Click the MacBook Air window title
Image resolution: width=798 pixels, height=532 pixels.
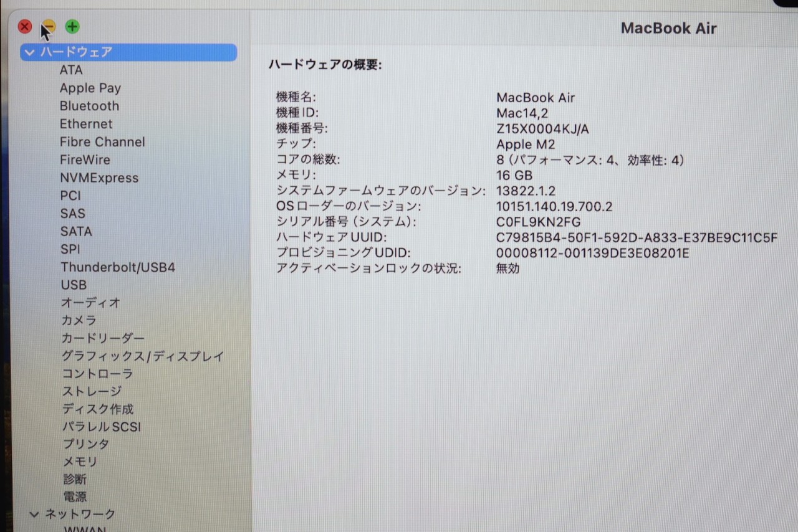(669, 29)
